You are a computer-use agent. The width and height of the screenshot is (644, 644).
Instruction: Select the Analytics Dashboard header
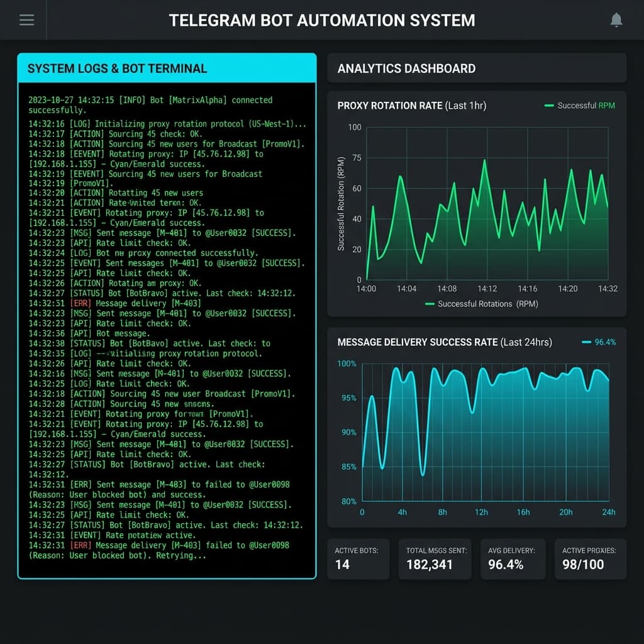point(477,68)
